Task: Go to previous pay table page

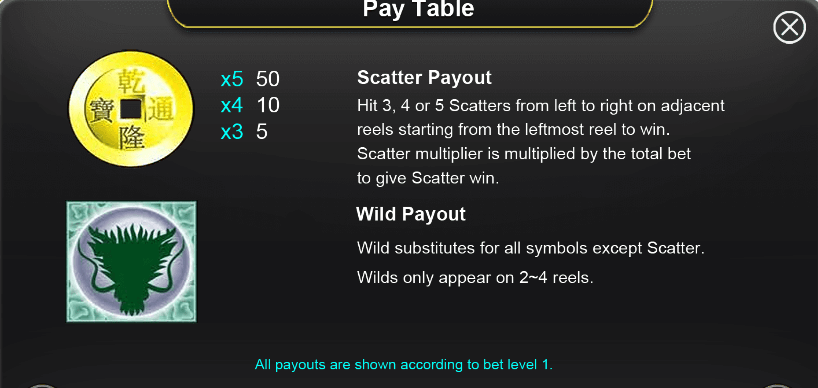Action: (x=41, y=385)
